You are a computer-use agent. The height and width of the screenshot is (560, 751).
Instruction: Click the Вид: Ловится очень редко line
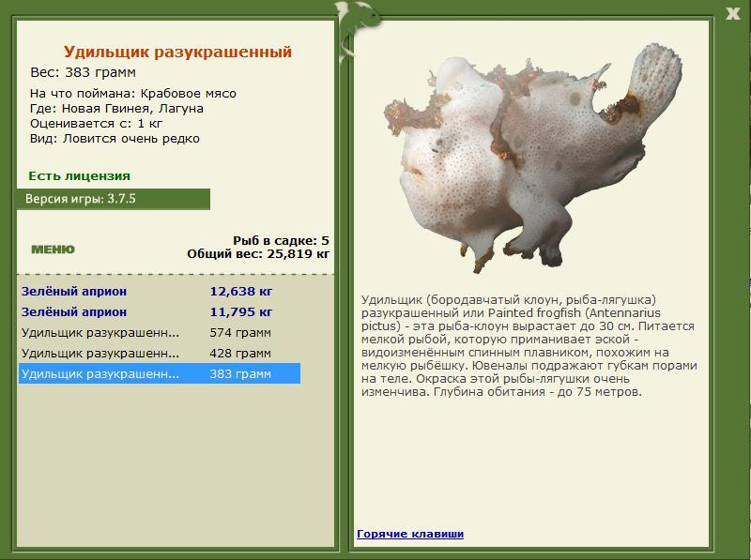(x=115, y=139)
